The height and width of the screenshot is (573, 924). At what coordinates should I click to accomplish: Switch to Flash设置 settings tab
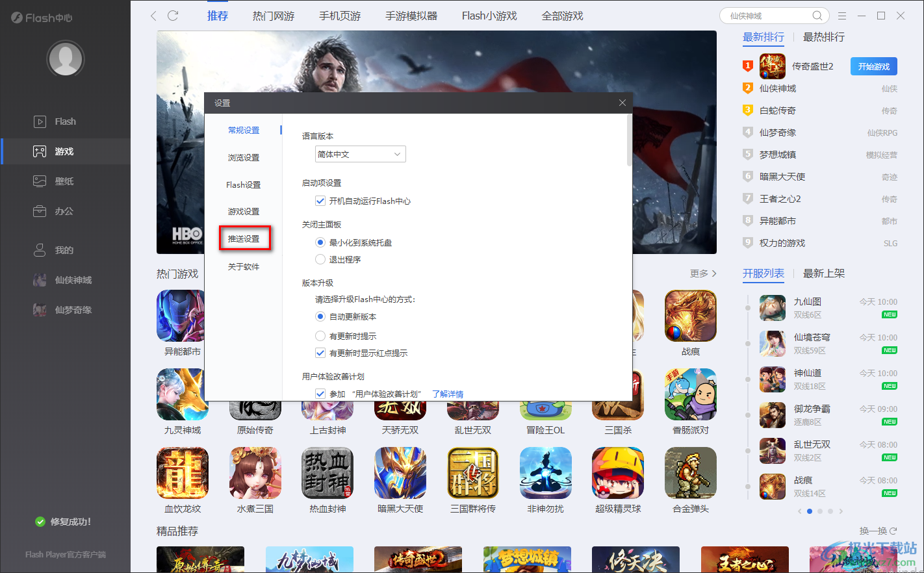[244, 185]
